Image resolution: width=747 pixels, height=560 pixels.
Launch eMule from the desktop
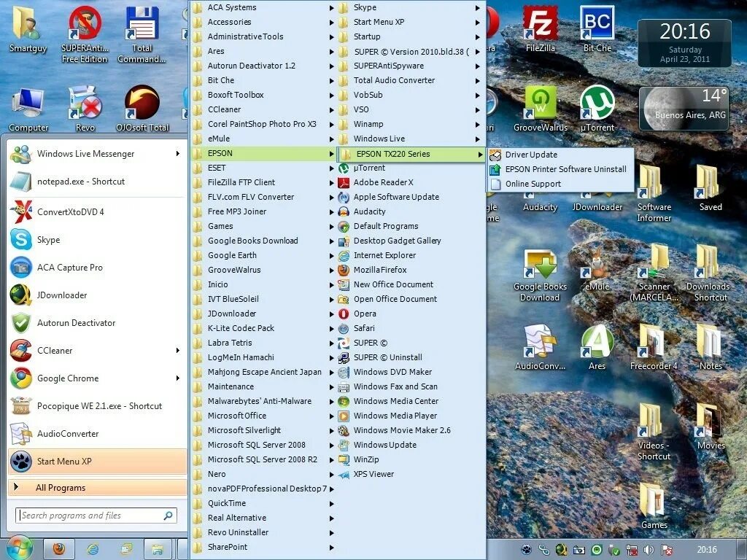click(x=597, y=270)
